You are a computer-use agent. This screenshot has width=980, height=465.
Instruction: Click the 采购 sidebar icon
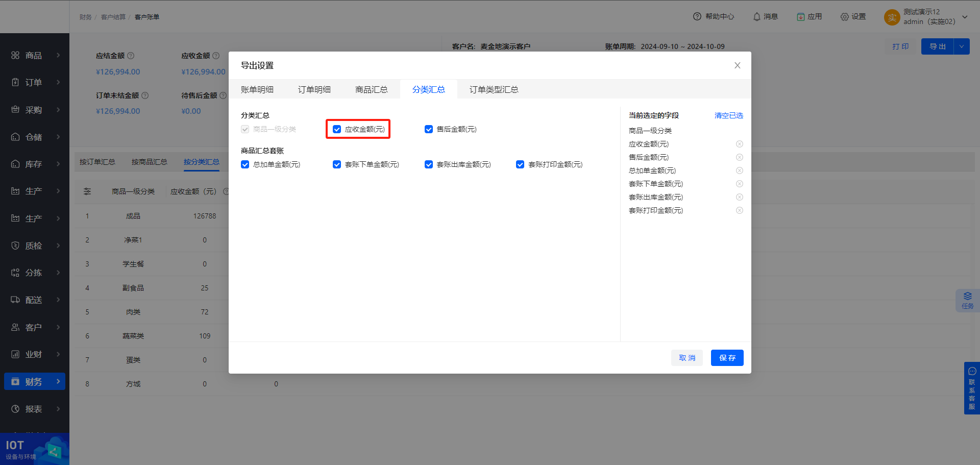[15, 110]
